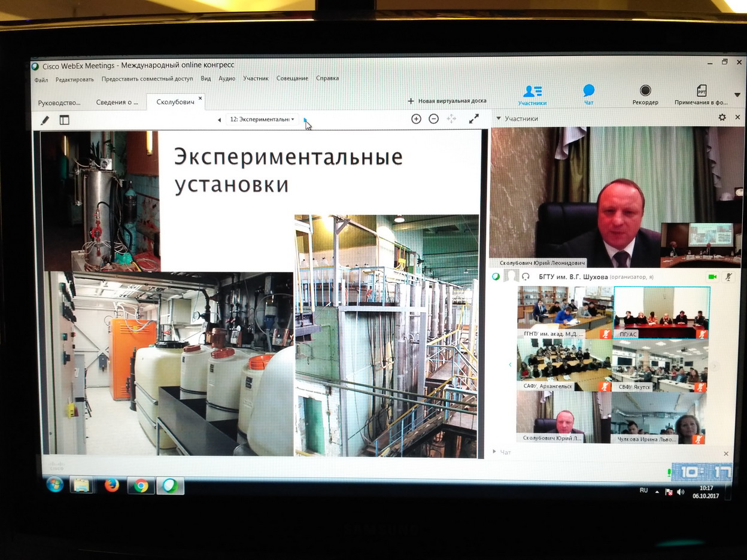Toggle own camera for БГТУ им. В.Г. Шухова
Image resolution: width=747 pixels, height=560 pixels.
click(712, 276)
